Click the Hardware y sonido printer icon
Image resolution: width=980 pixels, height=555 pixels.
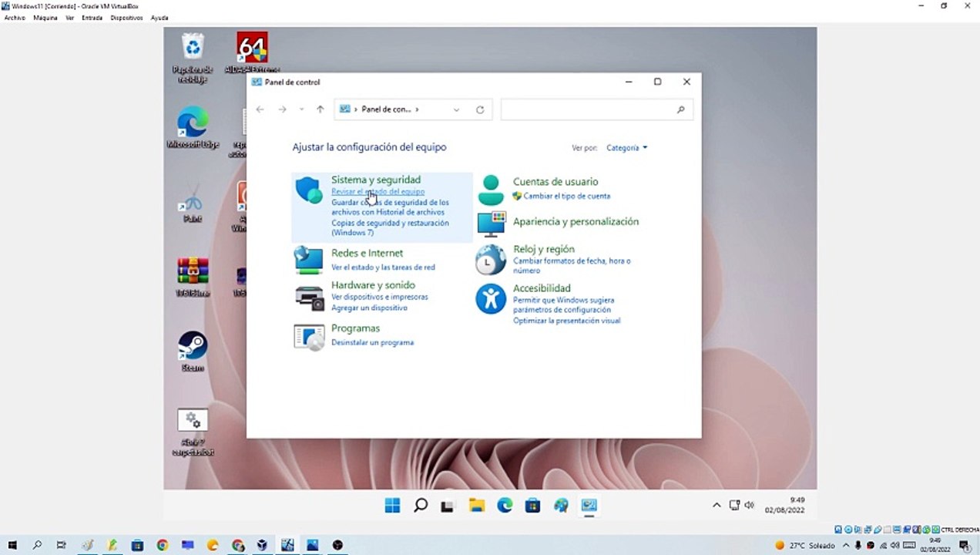[x=309, y=298]
